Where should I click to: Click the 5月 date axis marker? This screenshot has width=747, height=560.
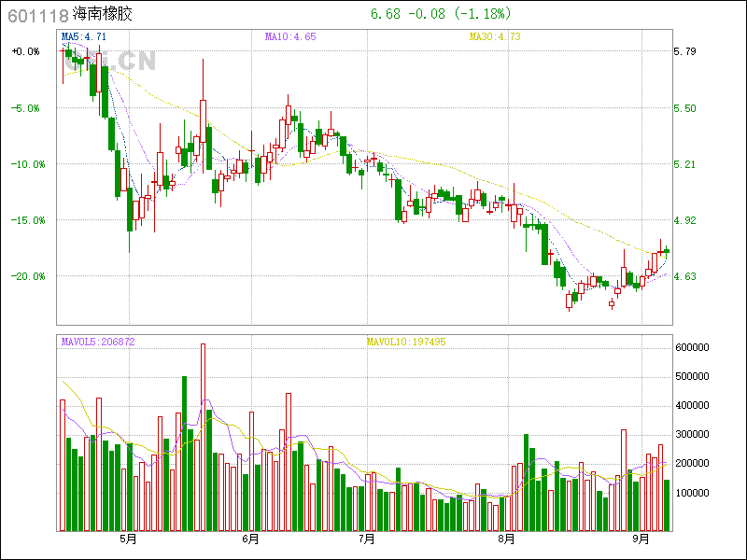click(128, 539)
